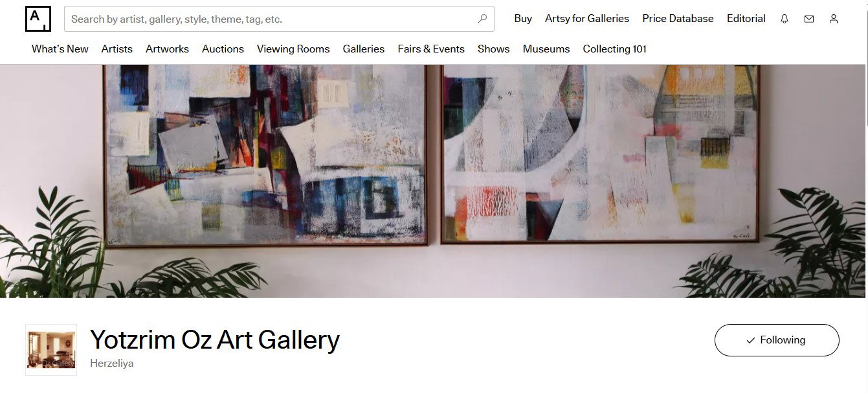Expand the Artworks menu

pos(167,49)
